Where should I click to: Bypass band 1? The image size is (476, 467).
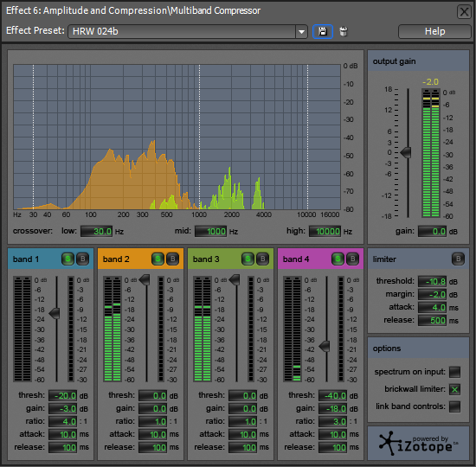coord(82,259)
